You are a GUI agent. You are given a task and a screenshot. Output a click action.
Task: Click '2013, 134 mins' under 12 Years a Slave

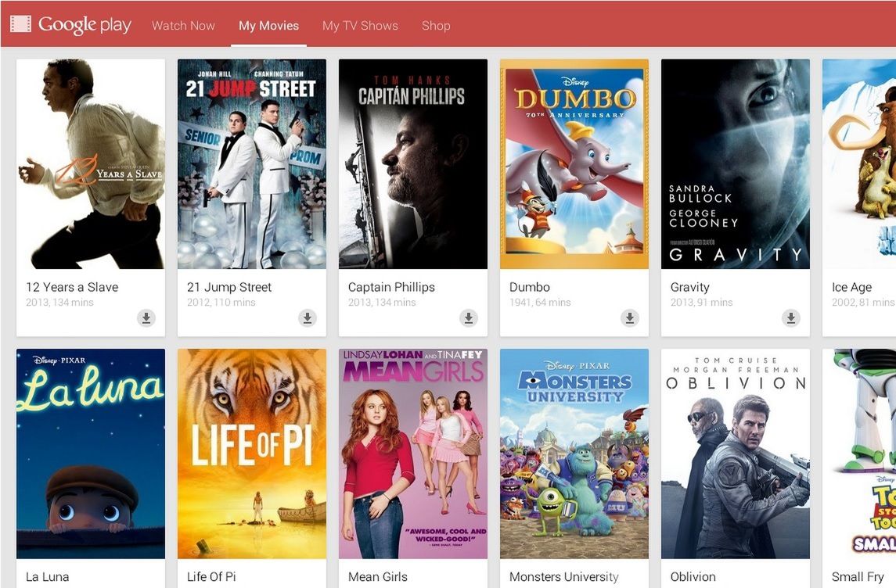point(59,303)
